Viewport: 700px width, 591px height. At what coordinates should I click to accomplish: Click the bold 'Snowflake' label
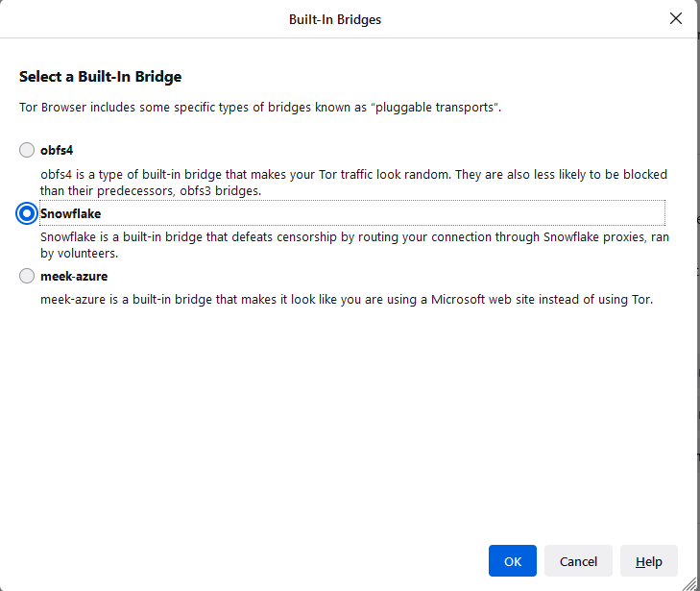click(x=70, y=213)
